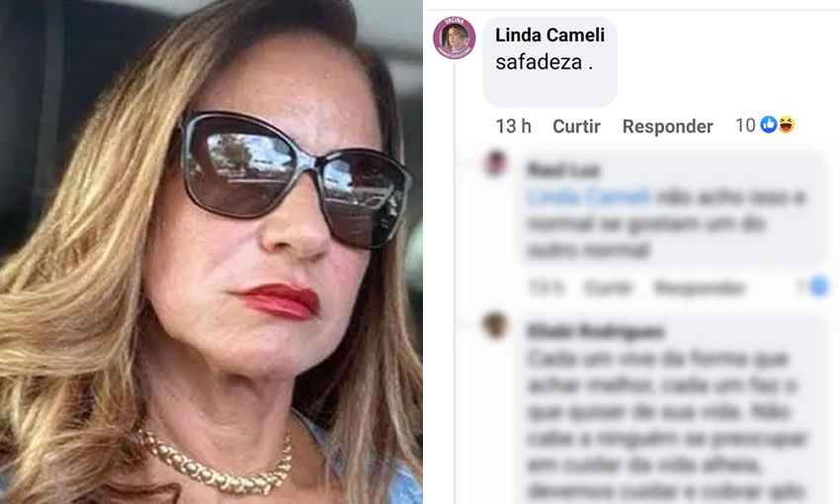Click the Linda Cameli name link
840x504 pixels.
(549, 35)
